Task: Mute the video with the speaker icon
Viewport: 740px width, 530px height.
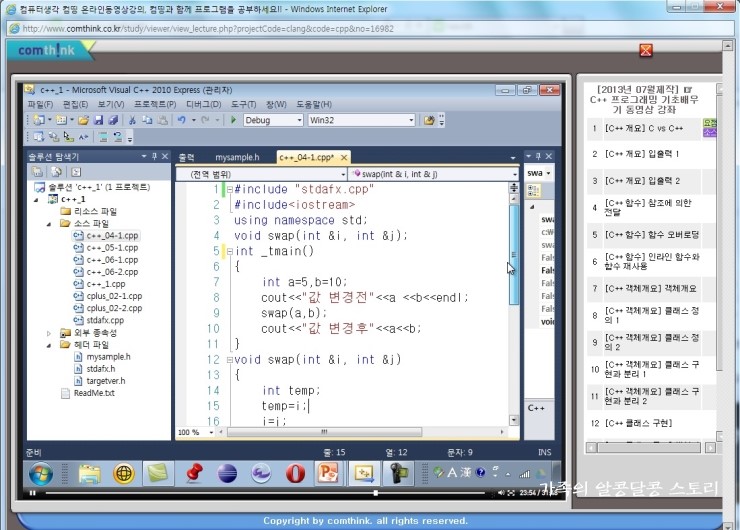Action: coord(501,493)
